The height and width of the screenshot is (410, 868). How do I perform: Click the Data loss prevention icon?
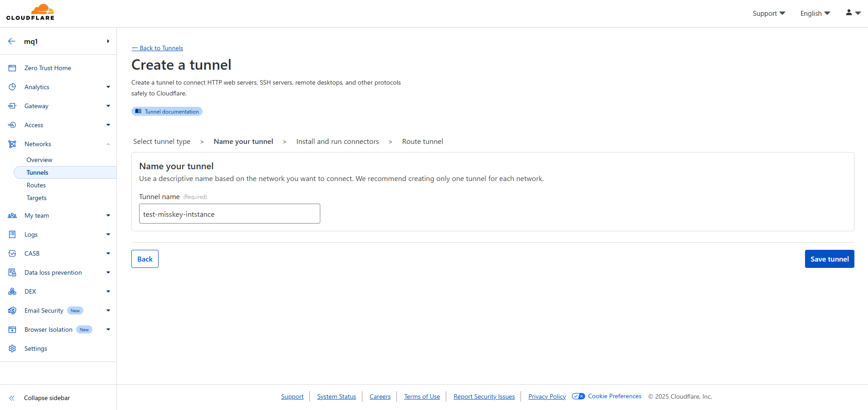tap(12, 272)
